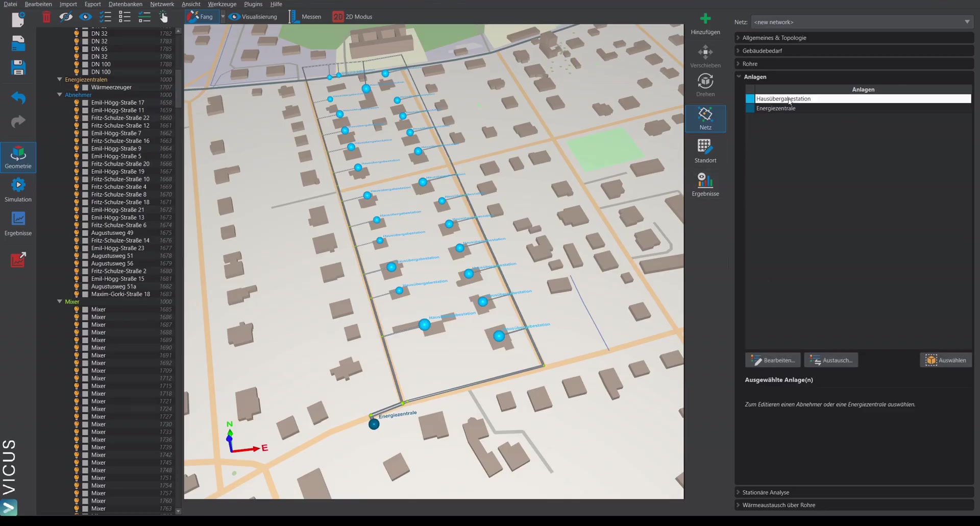The image size is (980, 526).
Task: Toggle visibility bulb for Wärmeerzeuger
Action: (x=77, y=87)
